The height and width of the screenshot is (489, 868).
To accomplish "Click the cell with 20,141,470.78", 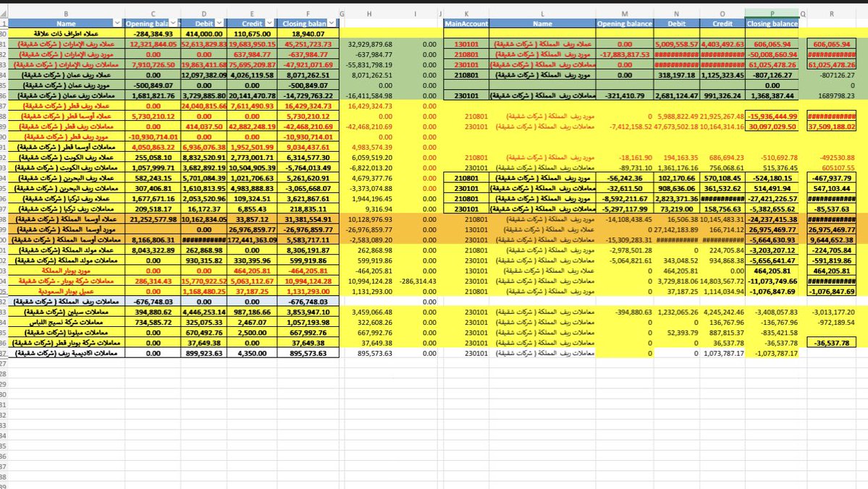I will pyautogui.click(x=252, y=95).
